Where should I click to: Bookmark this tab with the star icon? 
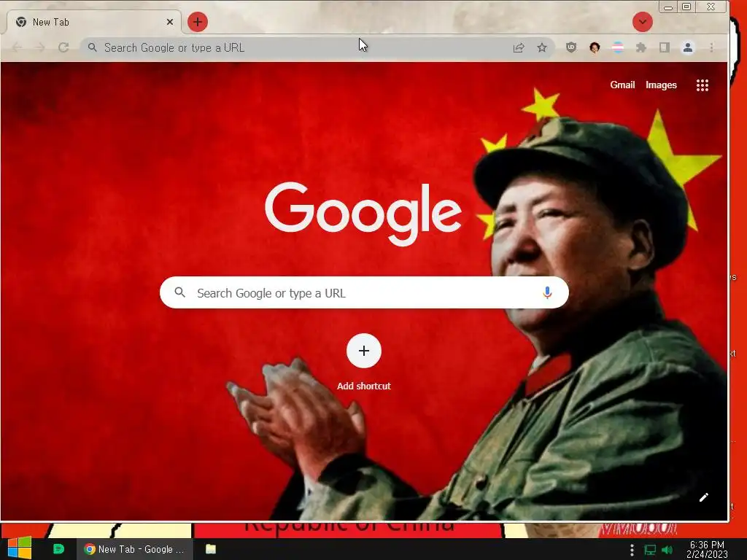tap(542, 47)
